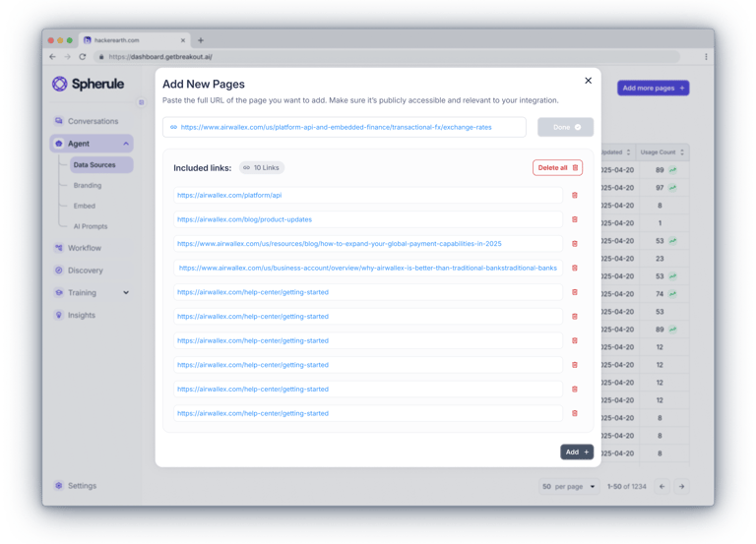Sort by Updated column arrows
756x544 pixels.
[628, 152]
